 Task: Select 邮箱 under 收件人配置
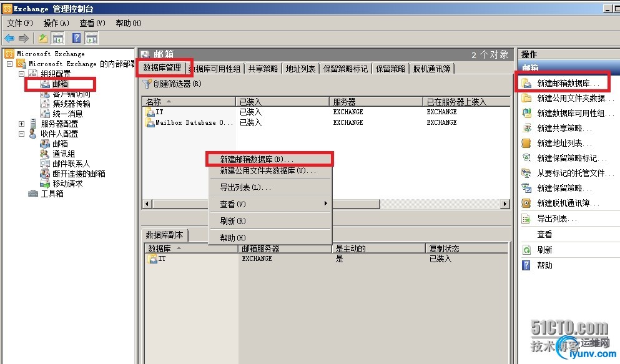(x=60, y=144)
